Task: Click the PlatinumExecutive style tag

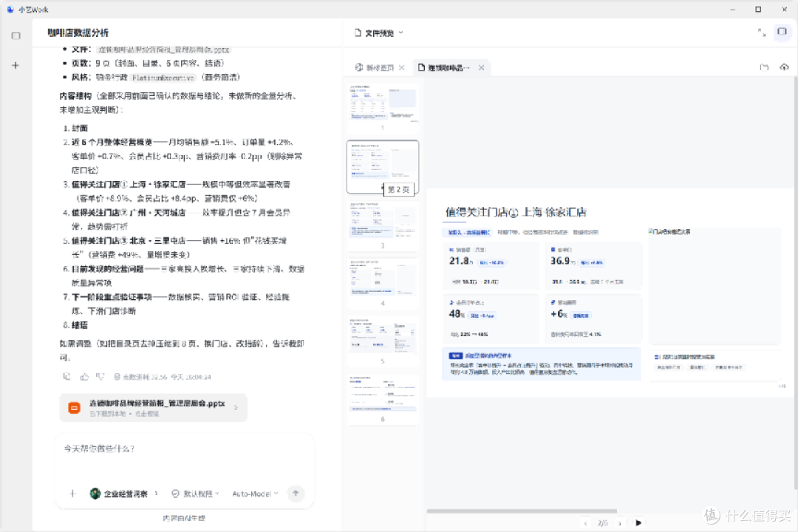Action: click(163, 78)
